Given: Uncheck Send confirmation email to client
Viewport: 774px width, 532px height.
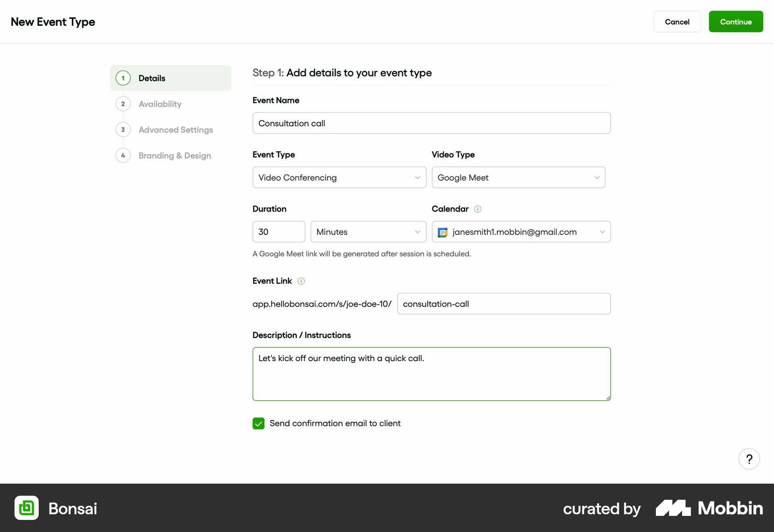Looking at the screenshot, I should tap(258, 423).
